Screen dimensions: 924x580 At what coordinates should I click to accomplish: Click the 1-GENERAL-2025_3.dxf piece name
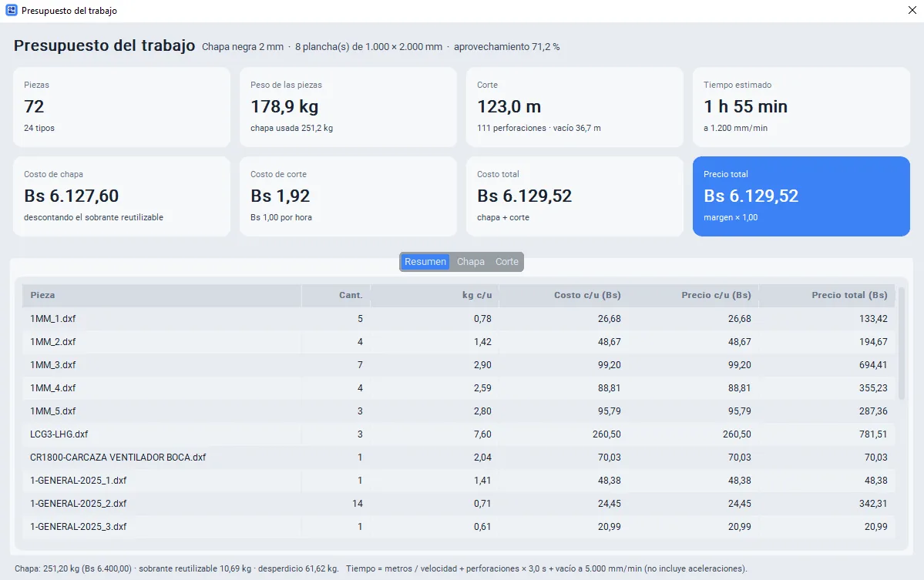[79, 526]
